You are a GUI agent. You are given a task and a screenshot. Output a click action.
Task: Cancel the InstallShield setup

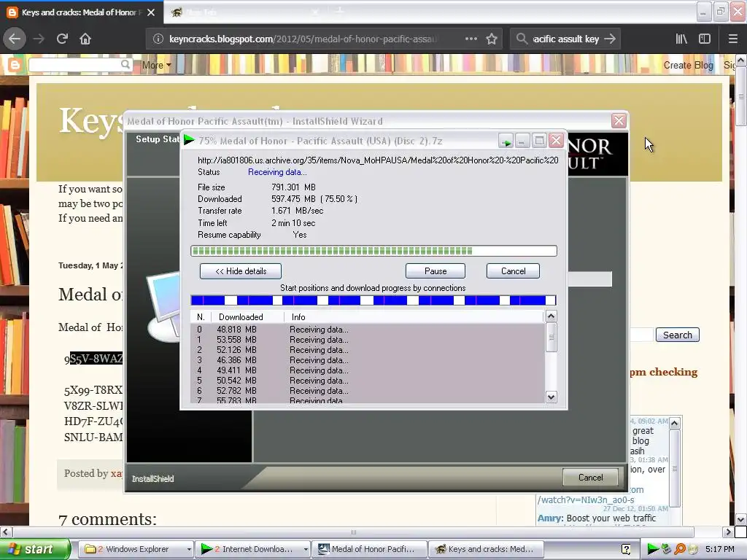coord(590,477)
